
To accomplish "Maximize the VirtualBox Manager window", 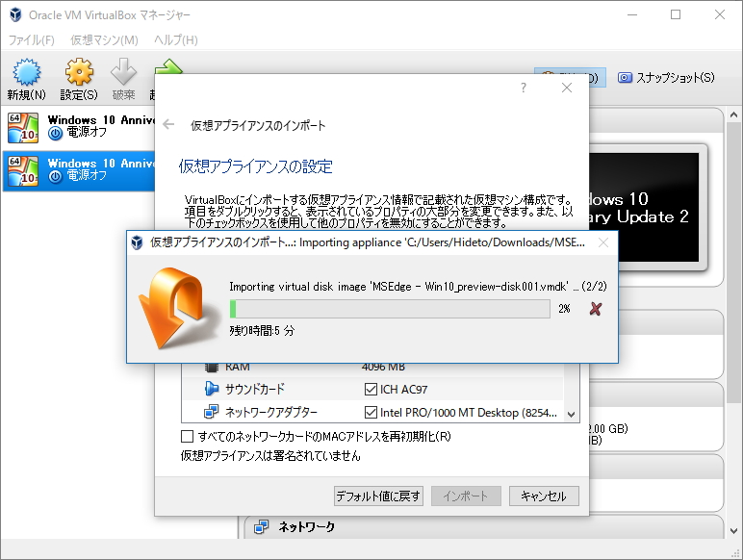I will click(676, 14).
